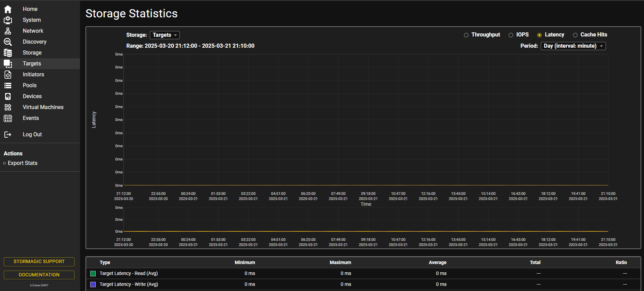Image resolution: width=644 pixels, height=291 pixels.
Task: Open the Home menu item
Action: click(30, 9)
